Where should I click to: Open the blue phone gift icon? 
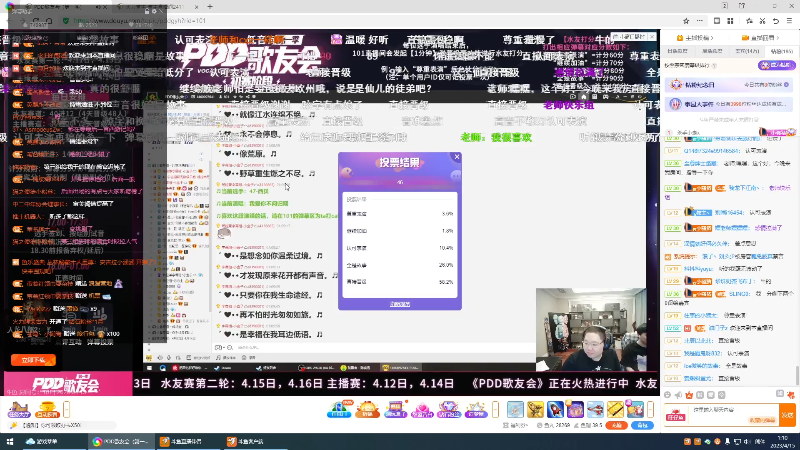[339, 409]
